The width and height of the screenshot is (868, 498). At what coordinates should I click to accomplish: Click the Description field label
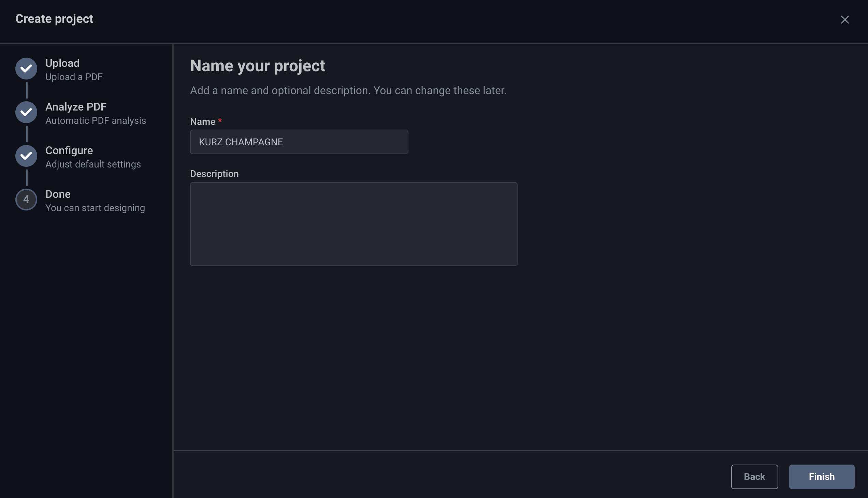(x=214, y=174)
